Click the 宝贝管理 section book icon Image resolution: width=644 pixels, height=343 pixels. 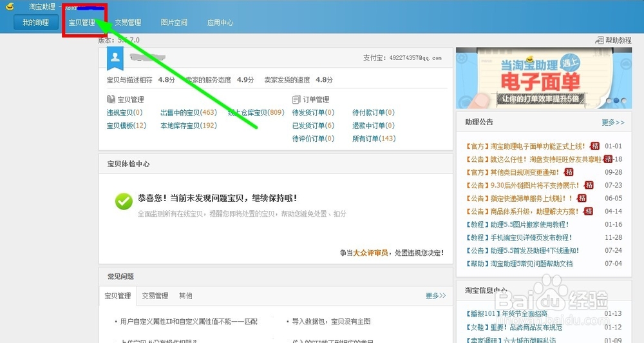pos(111,99)
